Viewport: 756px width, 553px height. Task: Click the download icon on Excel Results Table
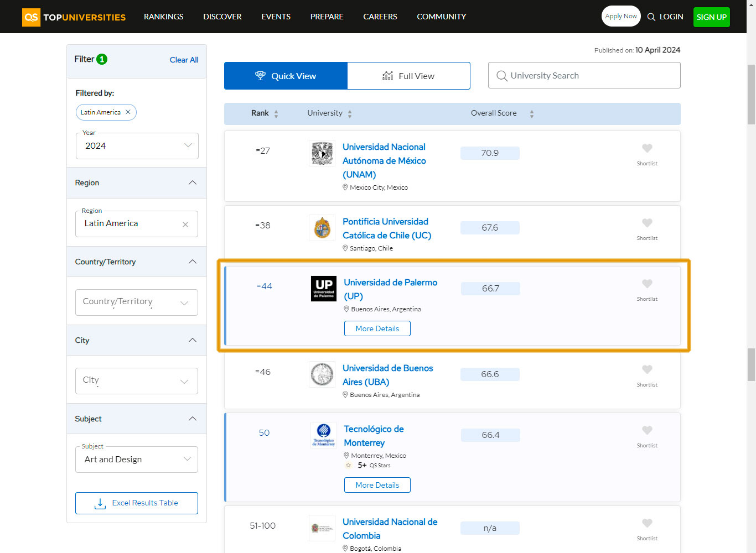100,503
